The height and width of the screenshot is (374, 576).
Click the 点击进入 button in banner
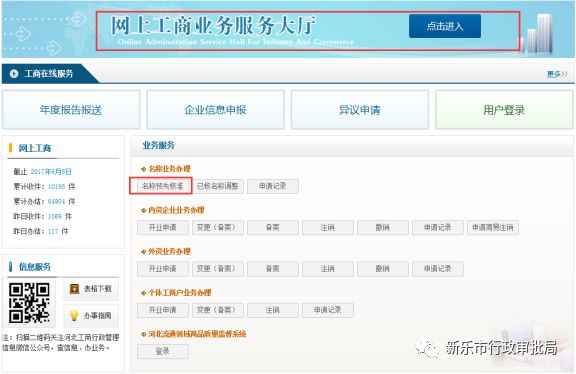click(445, 26)
